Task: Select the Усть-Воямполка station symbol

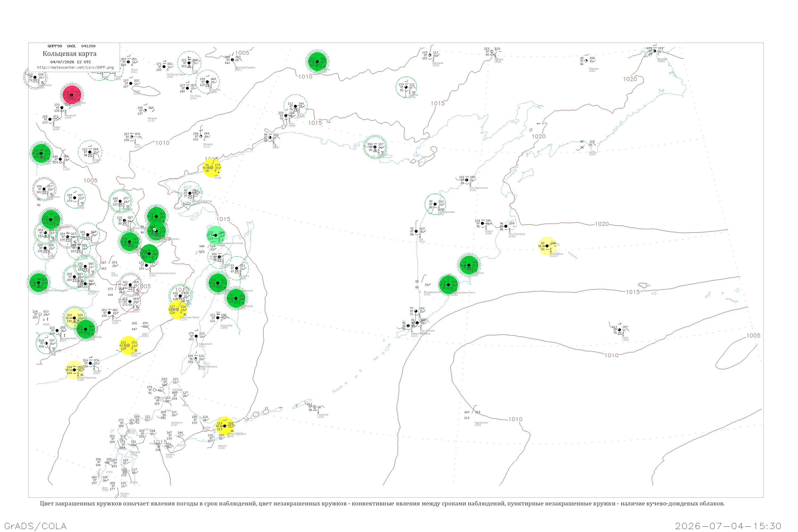Action: point(467,180)
